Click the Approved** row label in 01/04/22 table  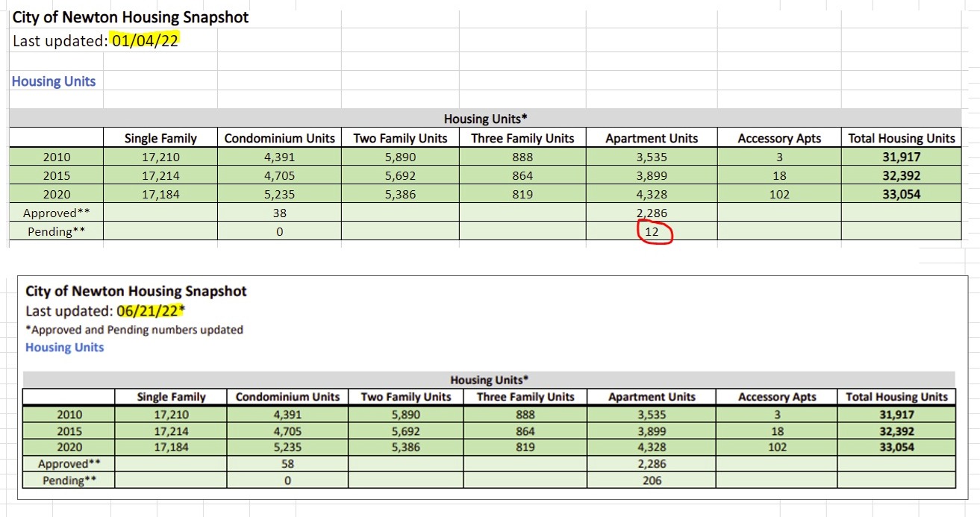[x=57, y=213]
